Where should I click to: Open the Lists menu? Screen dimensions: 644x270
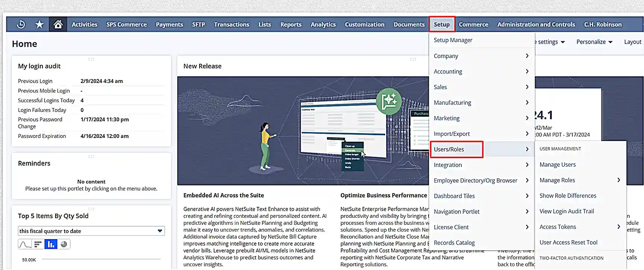[x=265, y=24]
